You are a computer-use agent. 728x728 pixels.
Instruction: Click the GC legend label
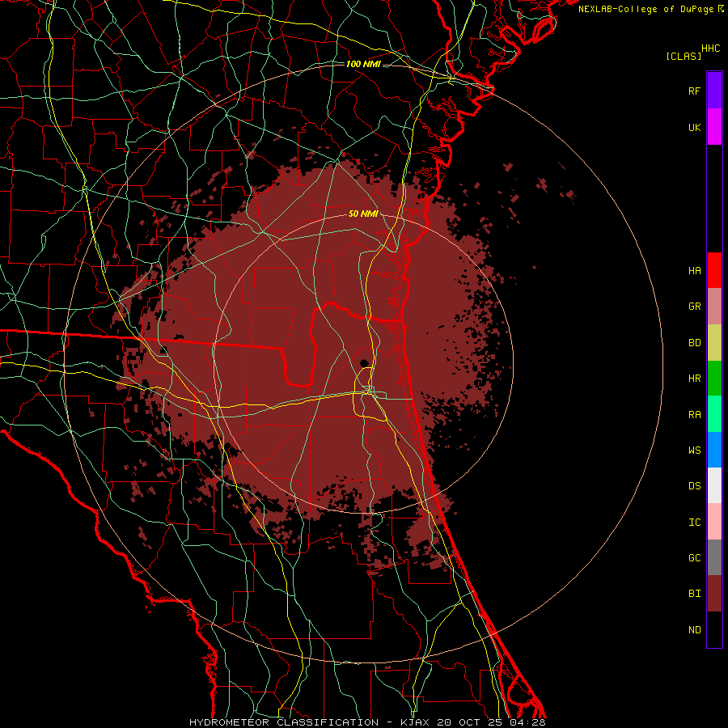click(x=694, y=558)
